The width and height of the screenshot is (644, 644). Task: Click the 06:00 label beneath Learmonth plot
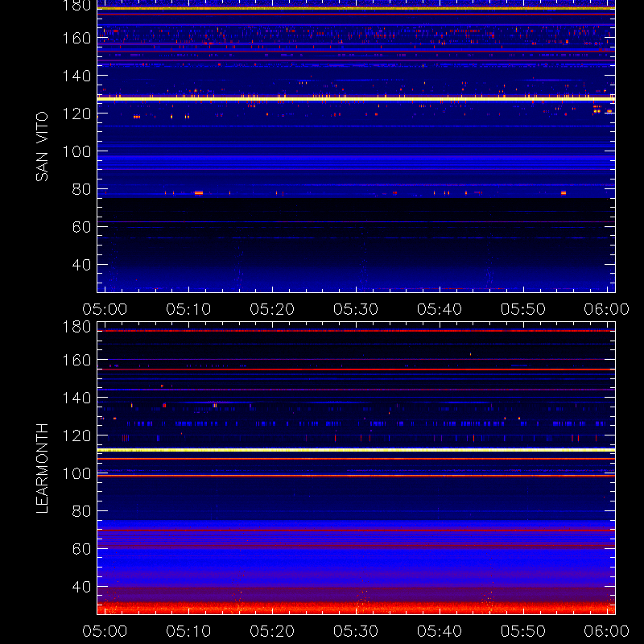607,631
